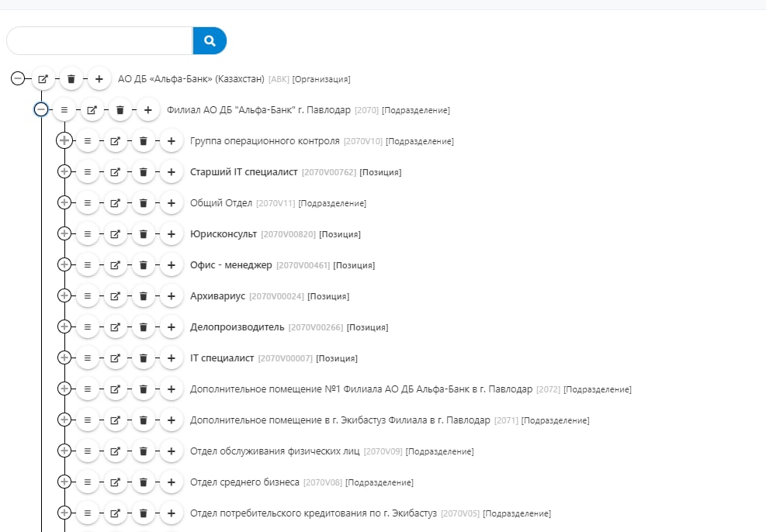
Task: Delete the АО ДБ «Альфа-Банк» (Казахстан) organization
Action: click(71, 79)
